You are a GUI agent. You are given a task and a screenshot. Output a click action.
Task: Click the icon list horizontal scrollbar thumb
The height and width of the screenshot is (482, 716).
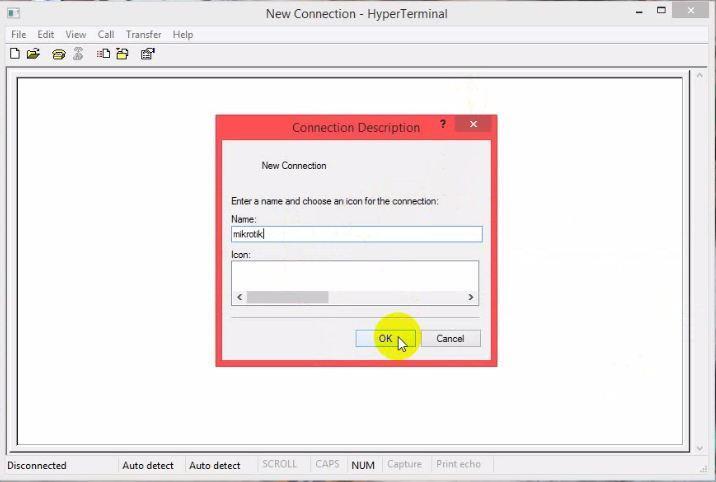287,297
